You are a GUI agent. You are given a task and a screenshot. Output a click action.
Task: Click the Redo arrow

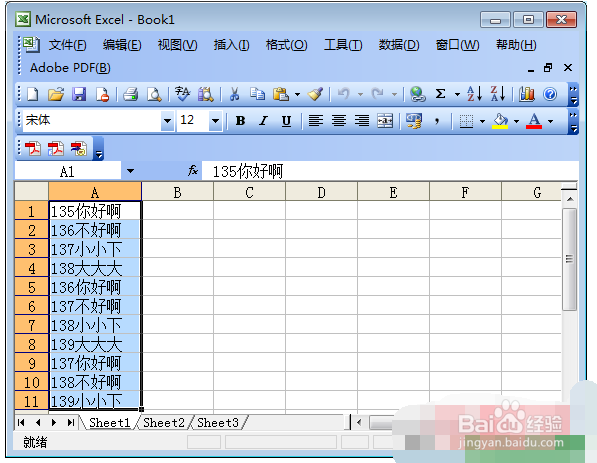[x=377, y=94]
